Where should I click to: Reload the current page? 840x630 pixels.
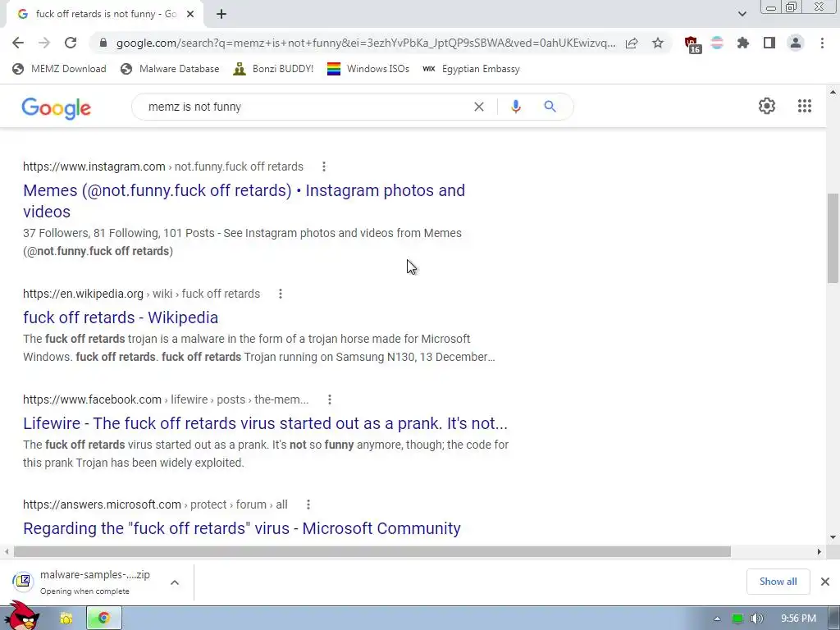point(71,43)
